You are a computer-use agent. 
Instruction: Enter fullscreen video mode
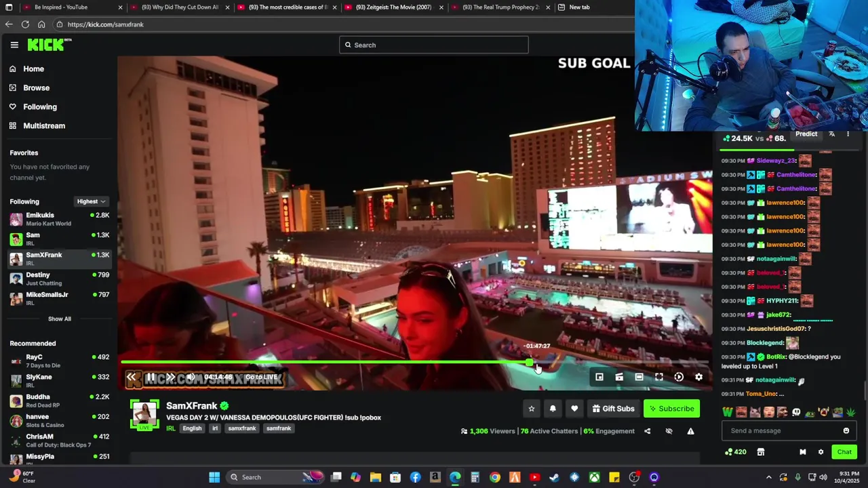(659, 377)
